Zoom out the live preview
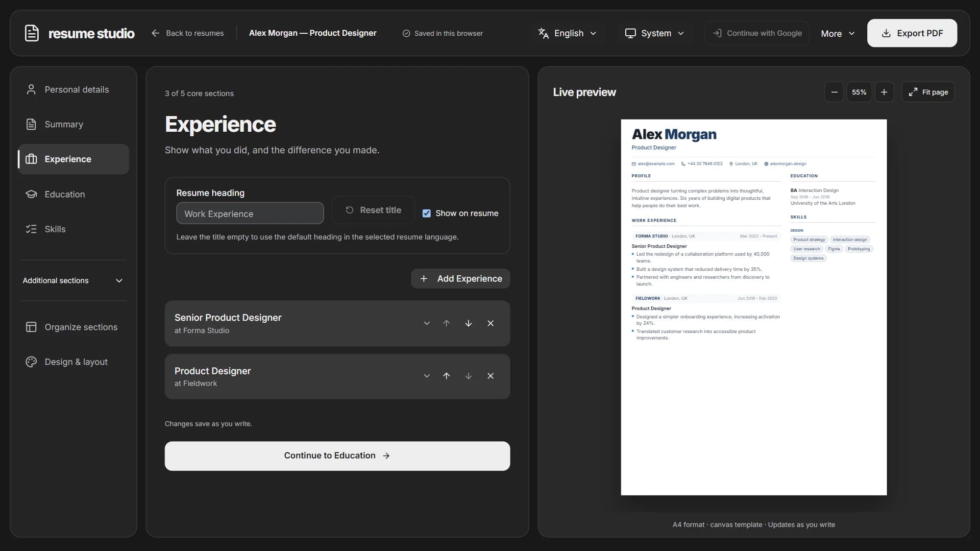 [x=834, y=92]
